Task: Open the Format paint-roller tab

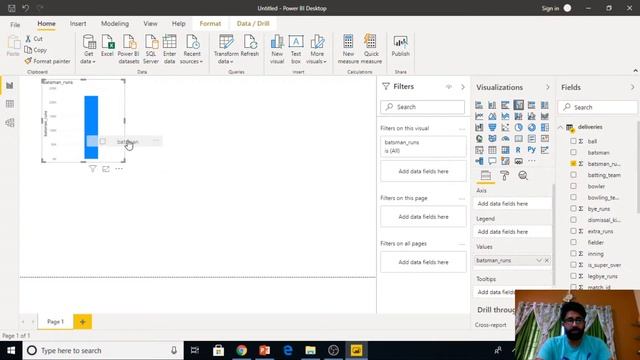Action: [504, 176]
